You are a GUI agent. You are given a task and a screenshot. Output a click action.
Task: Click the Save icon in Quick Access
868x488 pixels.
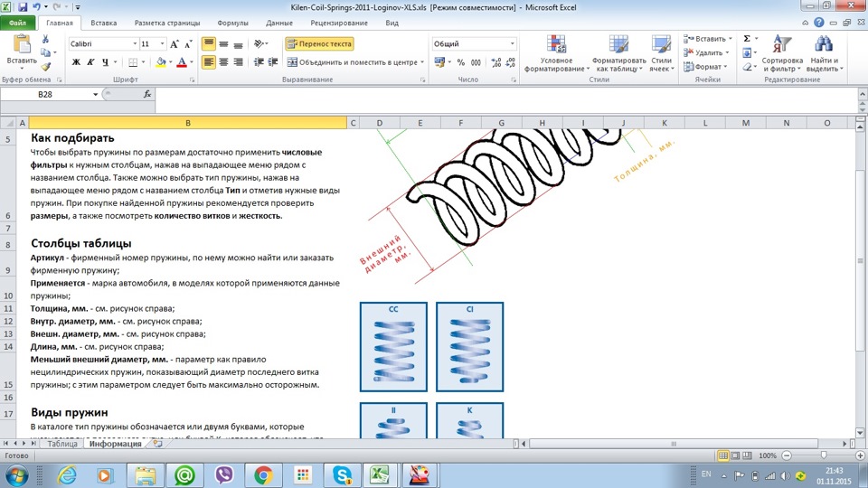coord(23,7)
